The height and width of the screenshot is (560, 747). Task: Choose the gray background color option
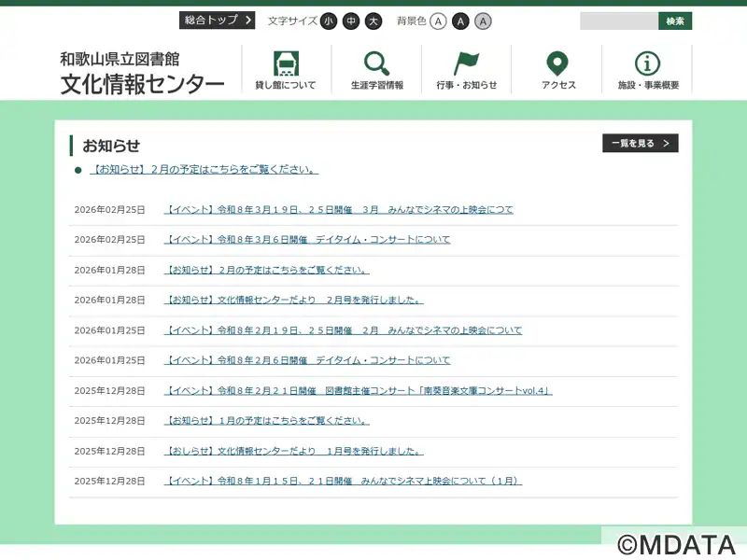(483, 21)
